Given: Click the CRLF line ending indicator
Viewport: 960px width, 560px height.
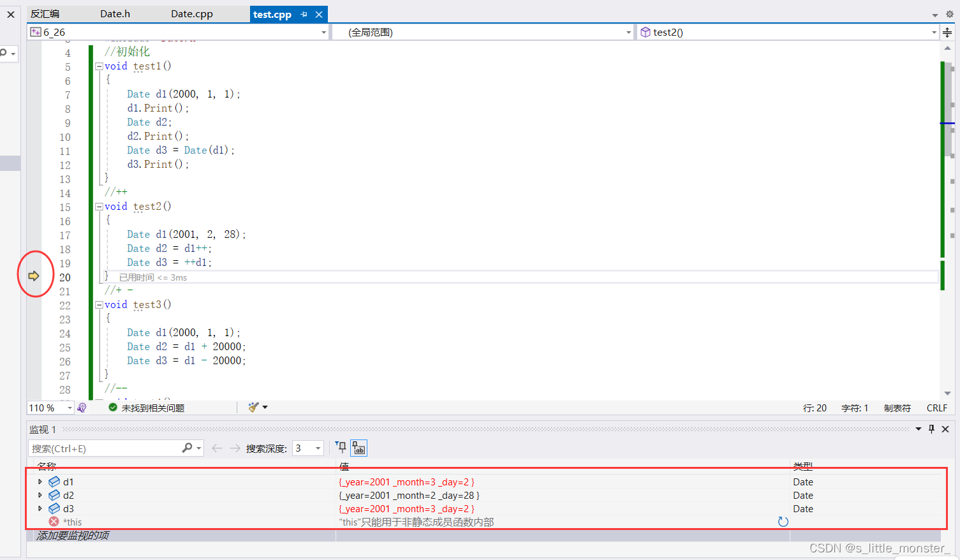Looking at the screenshot, I should [x=937, y=408].
